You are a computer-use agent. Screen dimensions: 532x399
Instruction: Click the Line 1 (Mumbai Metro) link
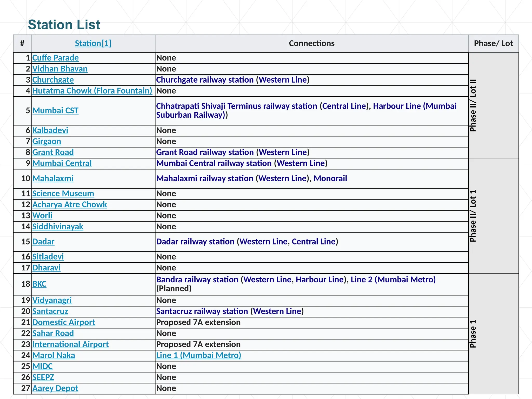(x=198, y=355)
